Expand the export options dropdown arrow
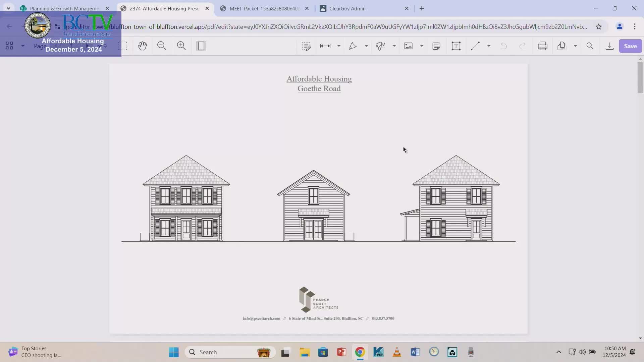 pyautogui.click(x=575, y=46)
